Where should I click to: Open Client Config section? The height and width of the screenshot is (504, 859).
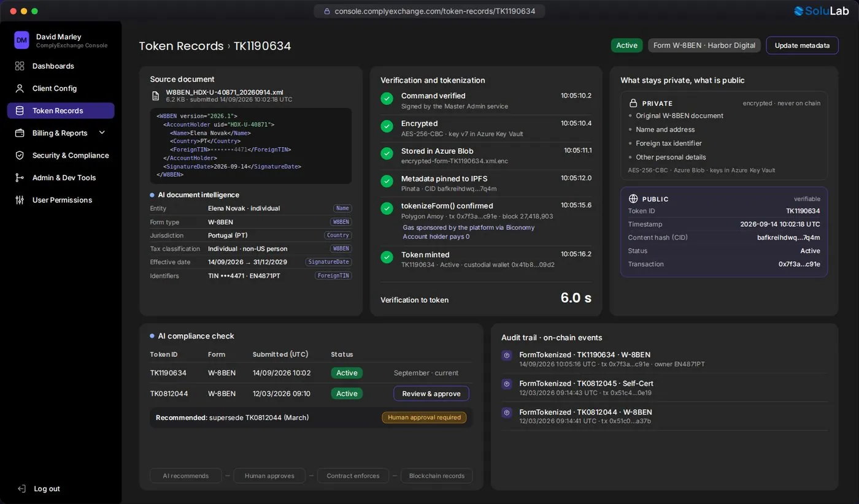tap(61, 88)
